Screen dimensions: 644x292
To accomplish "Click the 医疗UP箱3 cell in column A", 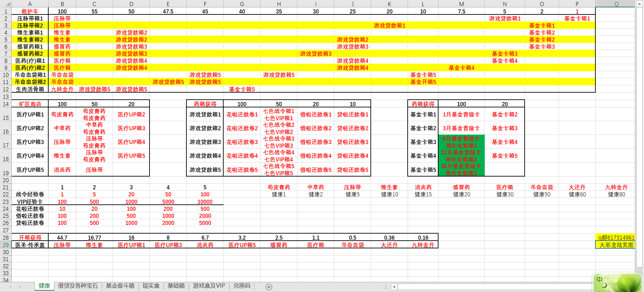I will click(x=30, y=142).
